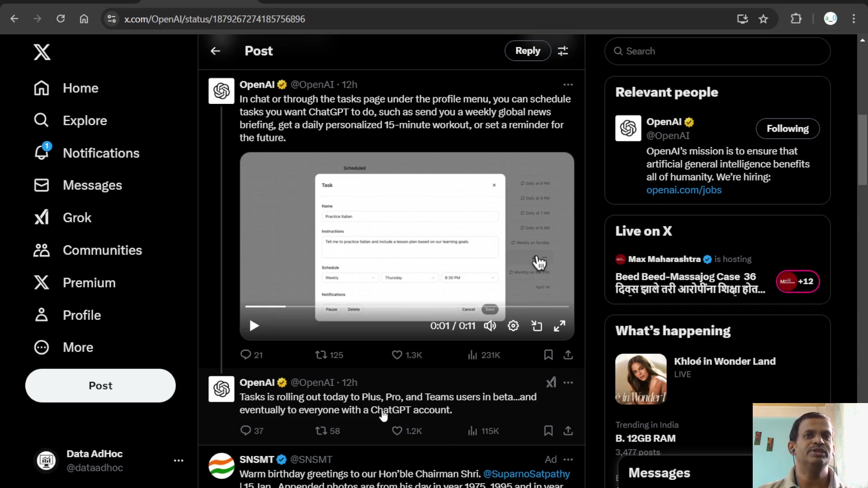Viewport: 868px width, 488px height.
Task: Open Communities from the sidebar
Action: click(x=88, y=250)
